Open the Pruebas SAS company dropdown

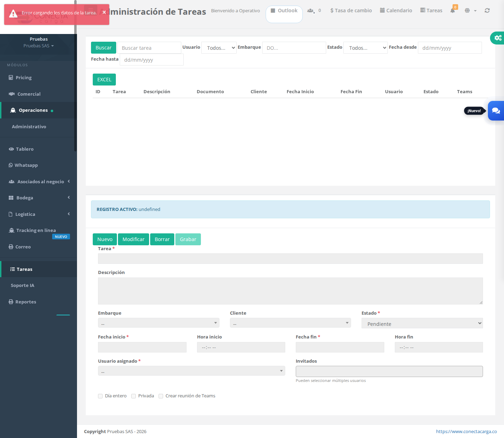38,46
